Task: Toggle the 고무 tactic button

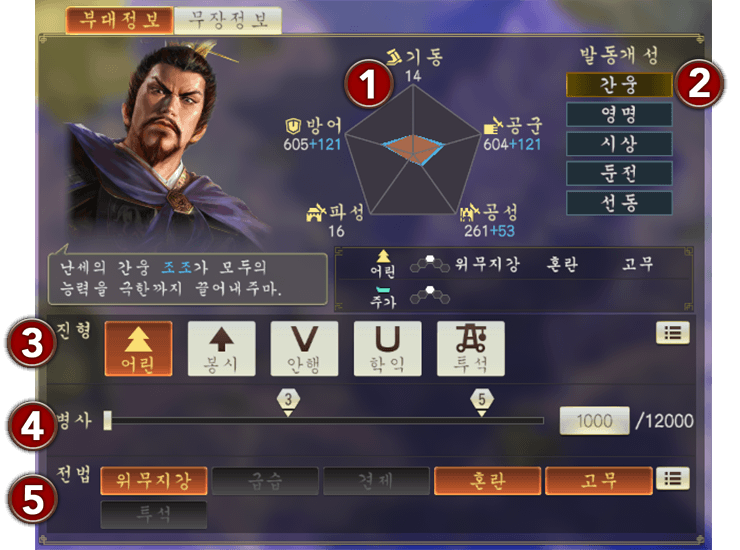Action: pyautogui.click(x=599, y=481)
